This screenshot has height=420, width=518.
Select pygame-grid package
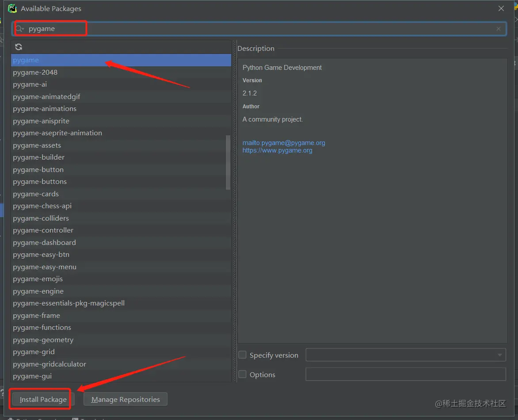pyautogui.click(x=121, y=351)
